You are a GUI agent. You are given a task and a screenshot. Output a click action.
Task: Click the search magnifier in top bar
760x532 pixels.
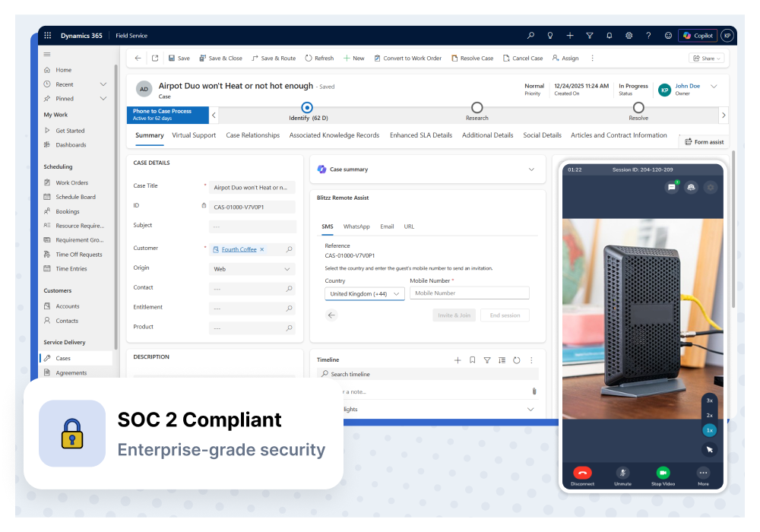(x=530, y=36)
